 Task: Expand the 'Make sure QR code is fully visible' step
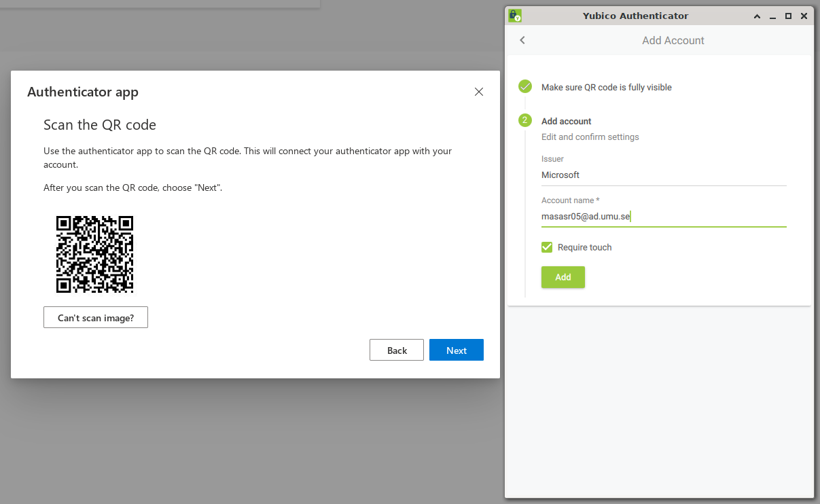pyautogui.click(x=607, y=87)
